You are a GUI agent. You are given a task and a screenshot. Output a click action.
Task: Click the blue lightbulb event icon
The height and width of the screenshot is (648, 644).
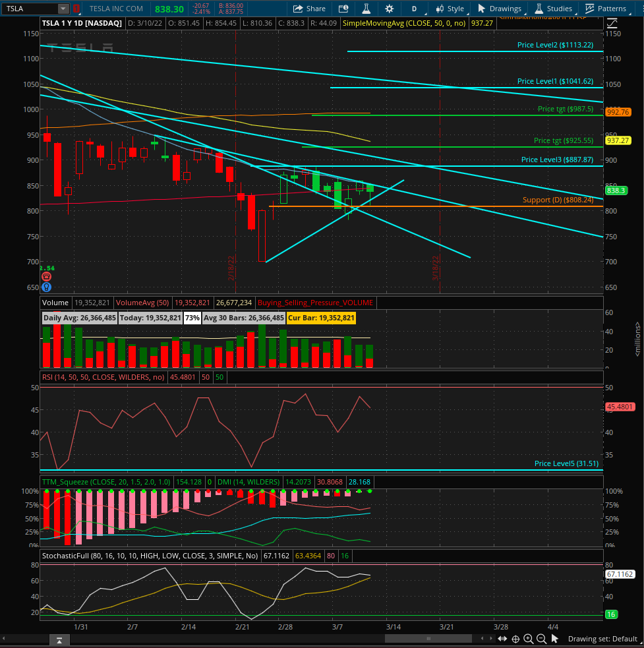click(46, 287)
